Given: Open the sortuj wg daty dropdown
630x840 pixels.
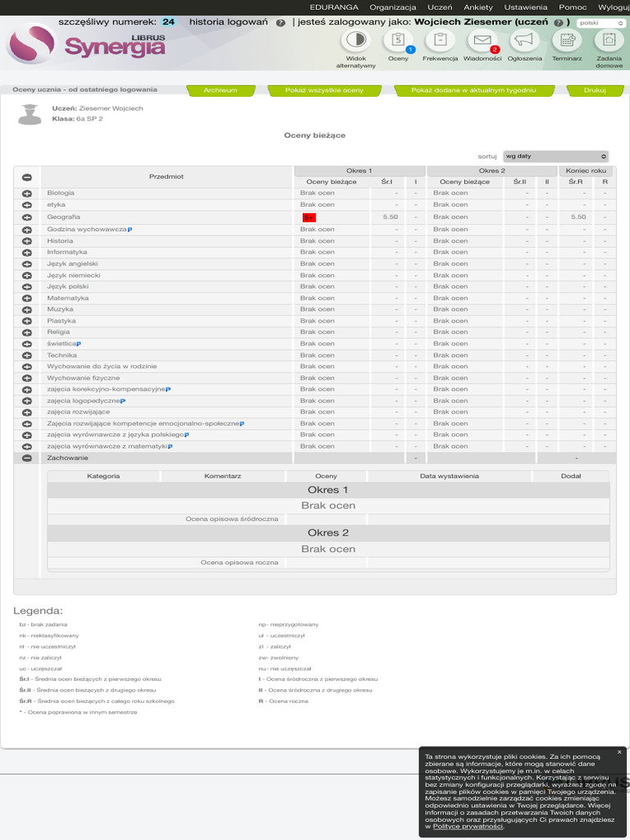Looking at the screenshot, I should click(555, 157).
